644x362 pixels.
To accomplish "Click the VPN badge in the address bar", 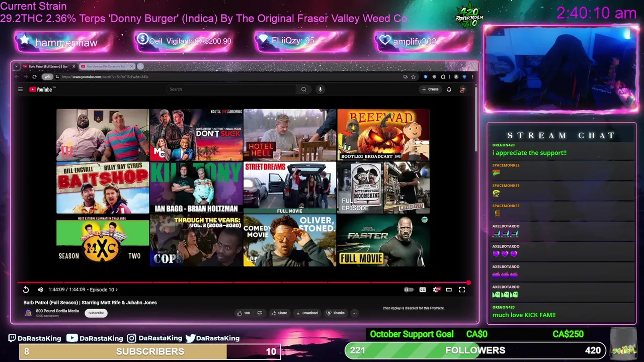I will click(47, 77).
